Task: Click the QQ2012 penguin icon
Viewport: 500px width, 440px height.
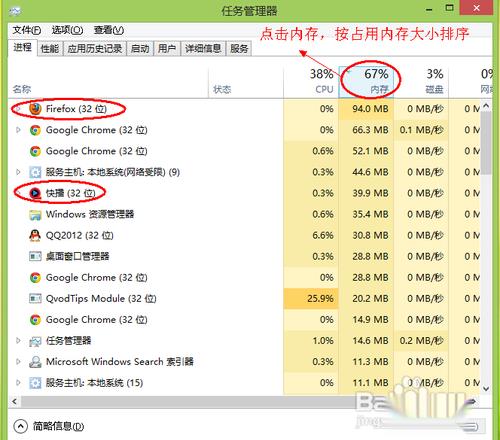Action: [35, 235]
